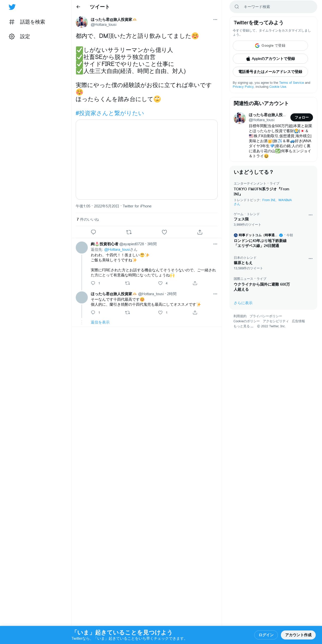The image size is (322, 644).
Task: Like the reply from ayapied0728
Action: 160,283
